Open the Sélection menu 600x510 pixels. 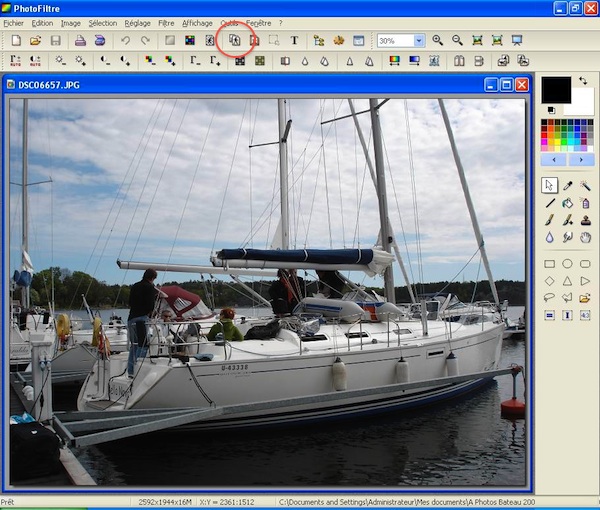point(102,23)
